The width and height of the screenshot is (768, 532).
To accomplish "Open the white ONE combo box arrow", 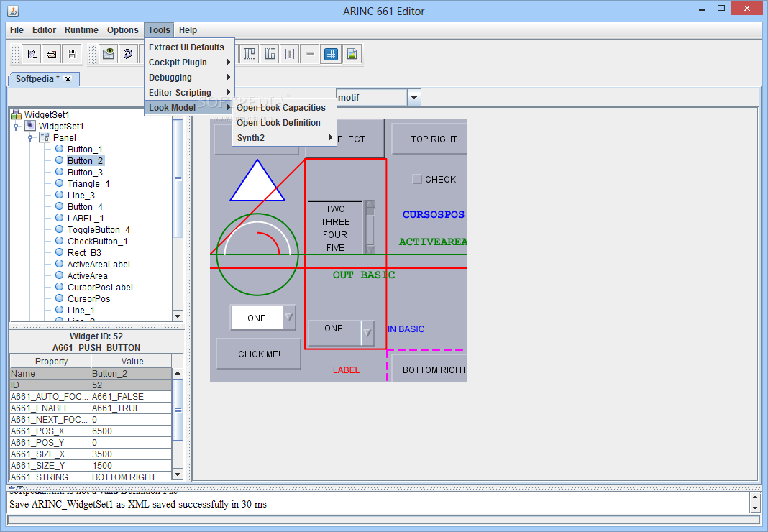I will click(x=289, y=318).
